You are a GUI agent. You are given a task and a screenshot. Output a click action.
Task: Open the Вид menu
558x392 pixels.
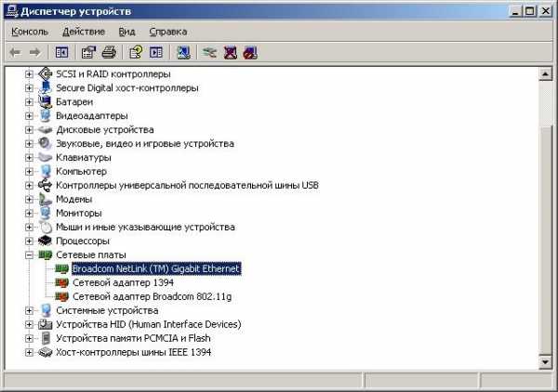pos(126,32)
